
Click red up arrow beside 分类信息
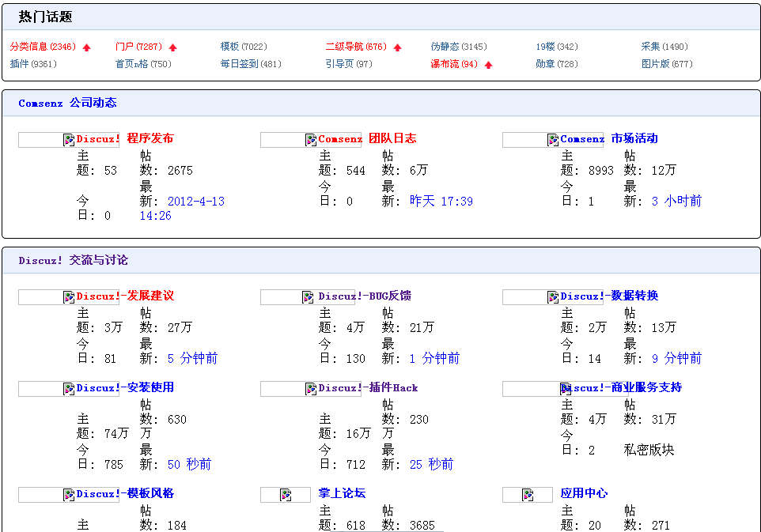87,47
